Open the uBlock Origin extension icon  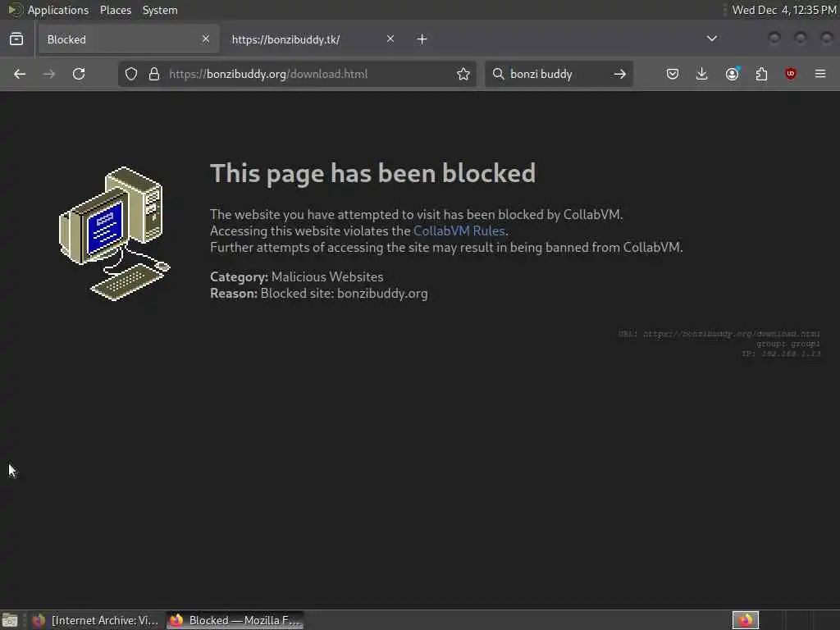tap(791, 74)
